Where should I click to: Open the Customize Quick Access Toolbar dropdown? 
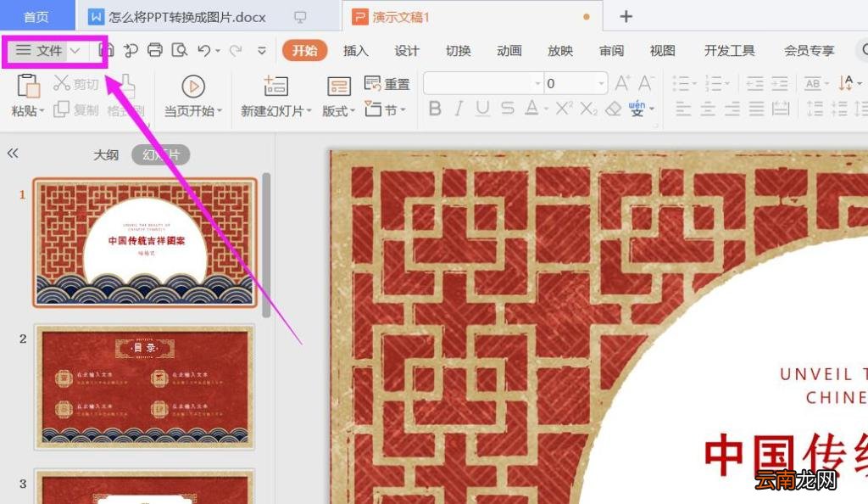point(262,50)
